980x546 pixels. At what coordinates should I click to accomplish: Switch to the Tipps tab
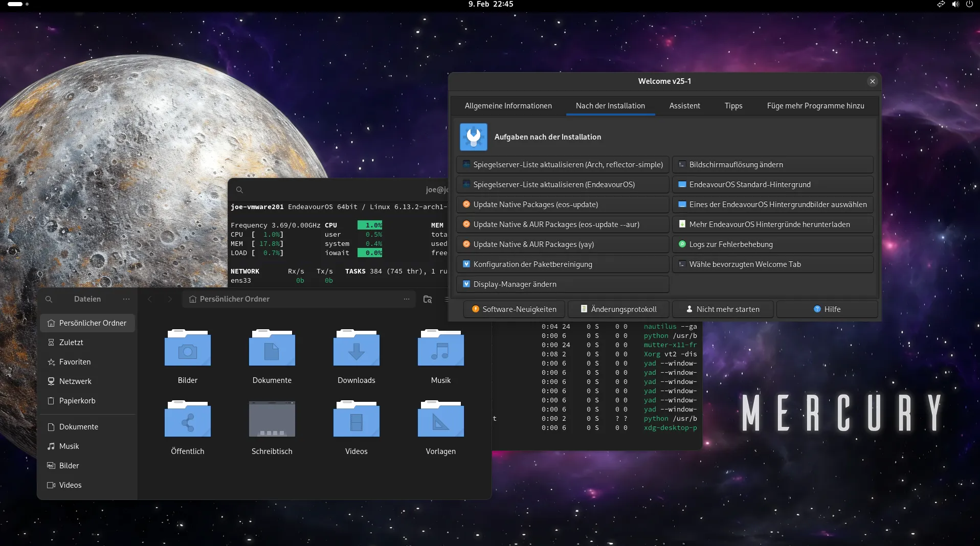pyautogui.click(x=733, y=106)
